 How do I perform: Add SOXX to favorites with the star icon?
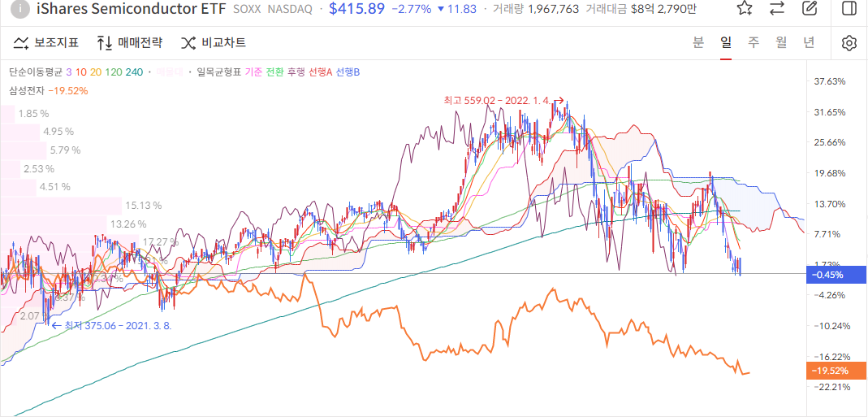pos(745,8)
